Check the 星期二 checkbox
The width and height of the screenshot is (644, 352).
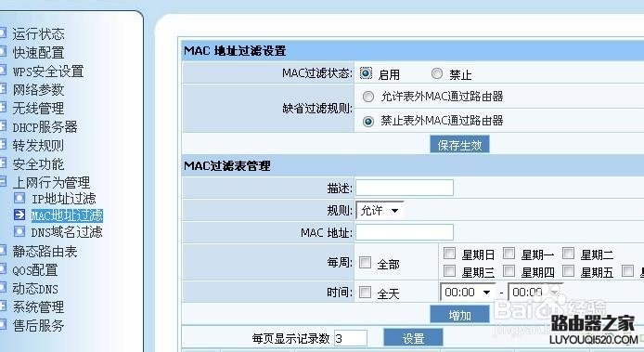569,253
